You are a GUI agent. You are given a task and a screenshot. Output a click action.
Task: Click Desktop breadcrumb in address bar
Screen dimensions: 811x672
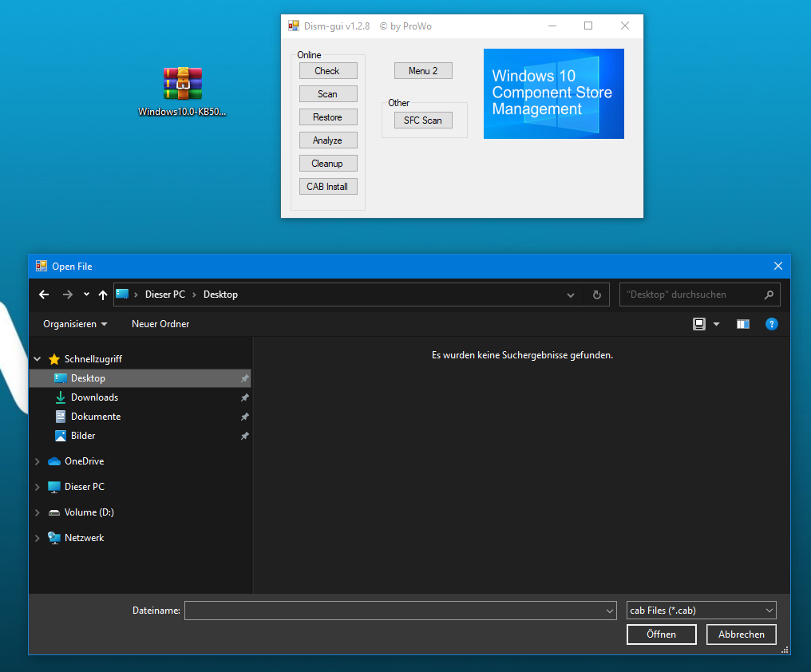point(220,294)
